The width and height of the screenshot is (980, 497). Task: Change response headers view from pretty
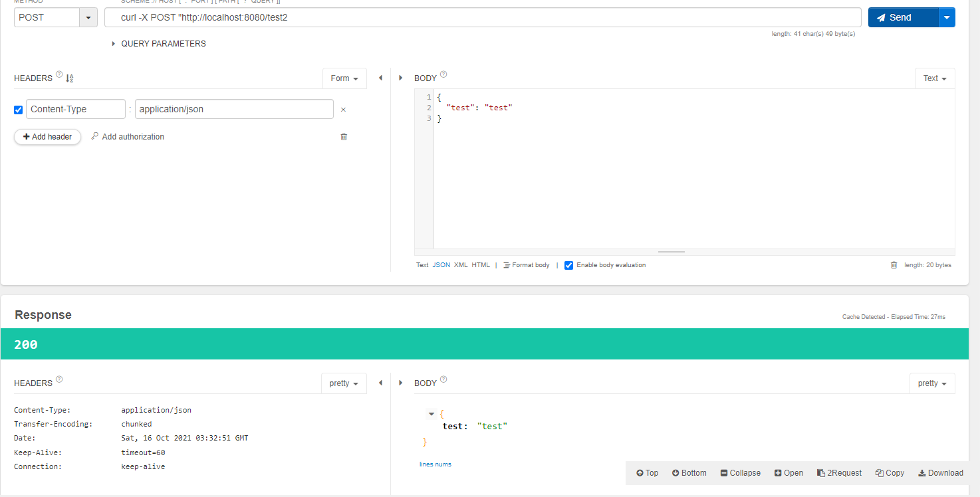pyautogui.click(x=344, y=383)
